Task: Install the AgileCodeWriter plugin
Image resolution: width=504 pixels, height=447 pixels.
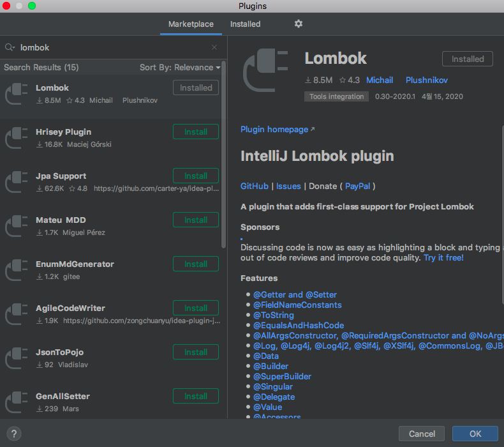Action: pos(196,308)
